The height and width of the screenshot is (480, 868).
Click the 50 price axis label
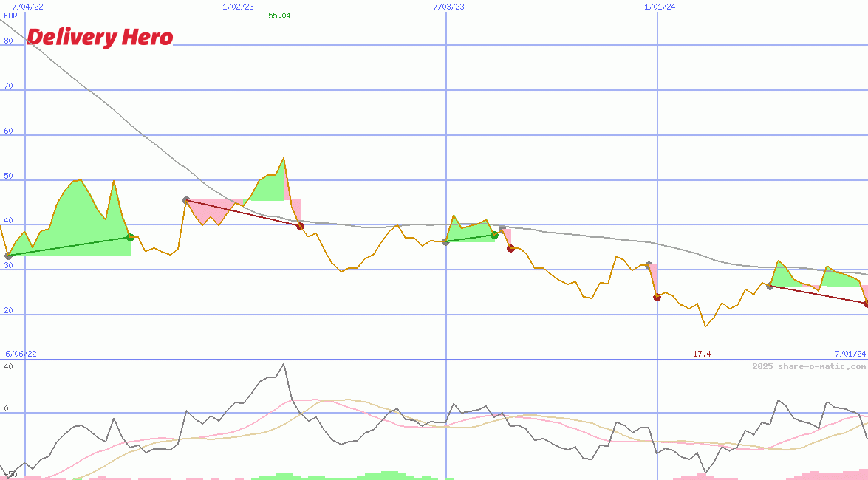point(8,176)
